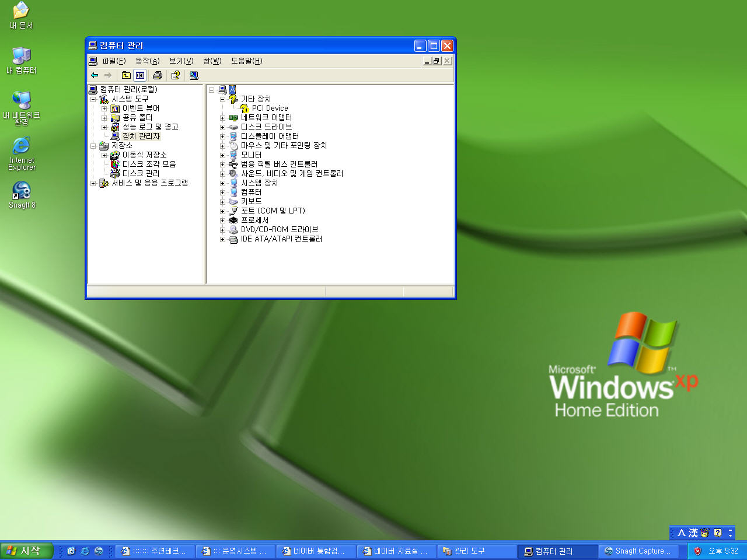Viewport: 747px width, 560px height.
Task: Select the 모니터 category
Action: pyautogui.click(x=251, y=155)
